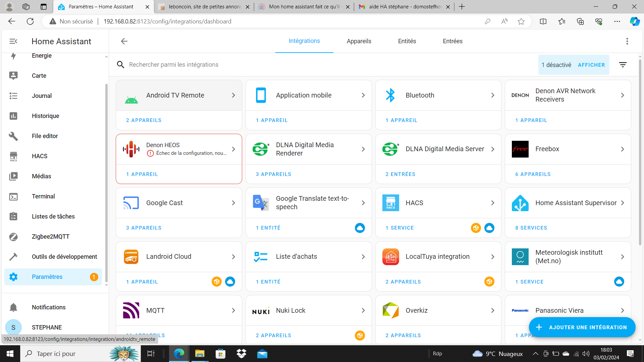Open the integrations filter menu
Image resolution: width=644 pixels, height=362 pixels.
tap(623, 65)
